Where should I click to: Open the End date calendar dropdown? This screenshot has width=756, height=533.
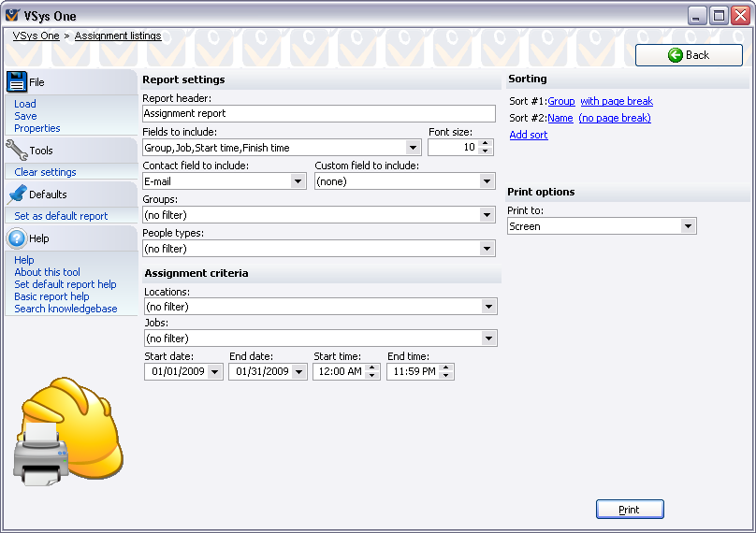(298, 372)
